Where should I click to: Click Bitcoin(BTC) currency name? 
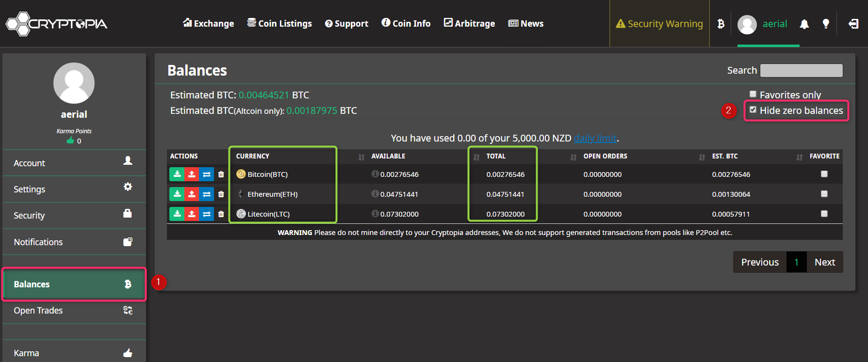267,174
